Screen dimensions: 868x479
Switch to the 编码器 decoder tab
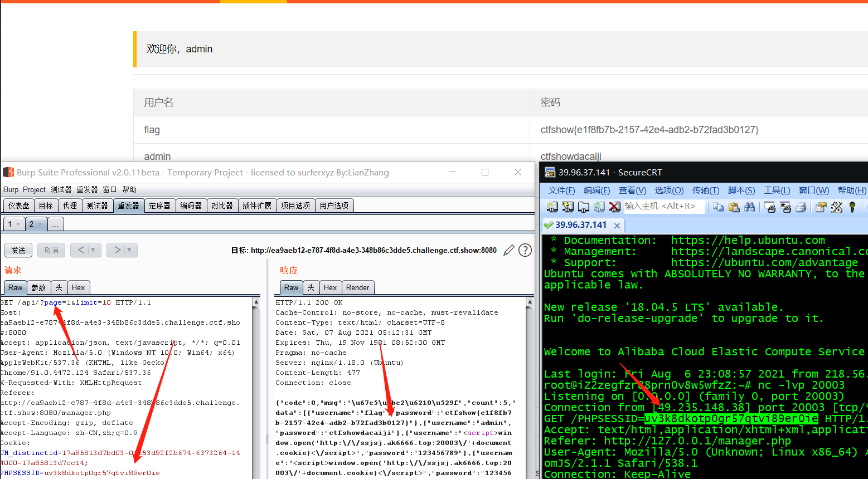191,206
